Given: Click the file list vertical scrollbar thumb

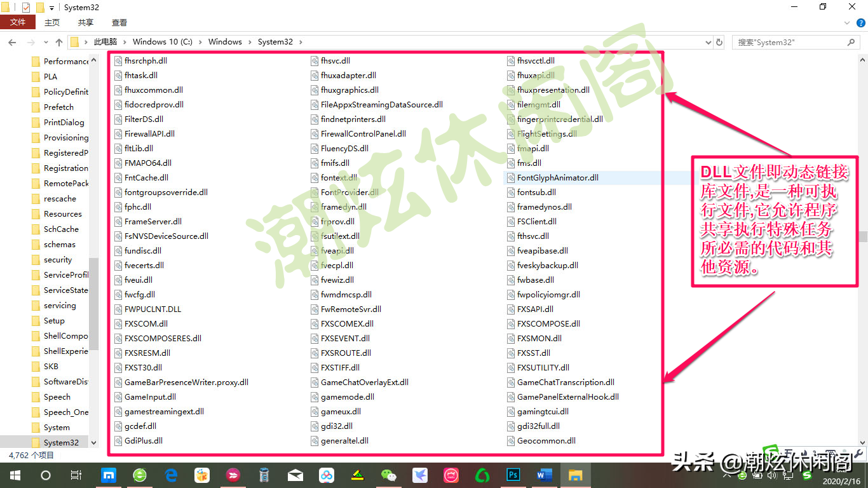Looking at the screenshot, I should click(x=862, y=236).
